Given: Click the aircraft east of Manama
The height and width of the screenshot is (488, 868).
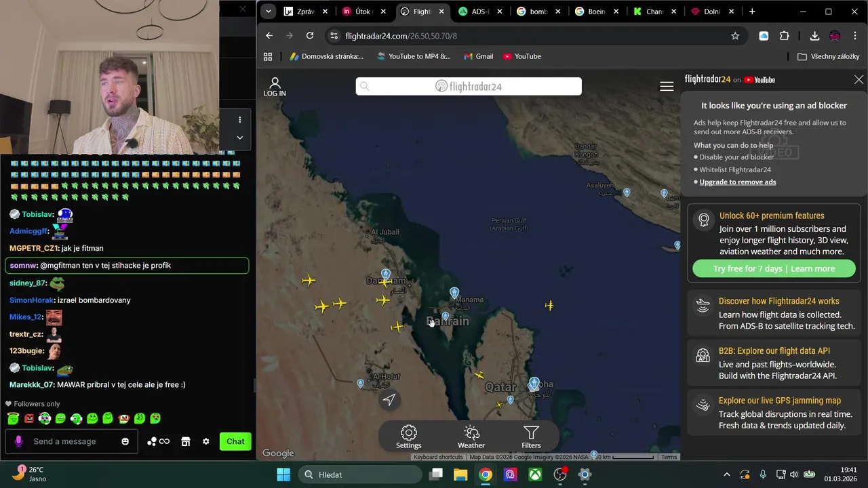Looking at the screenshot, I should pyautogui.click(x=549, y=306).
